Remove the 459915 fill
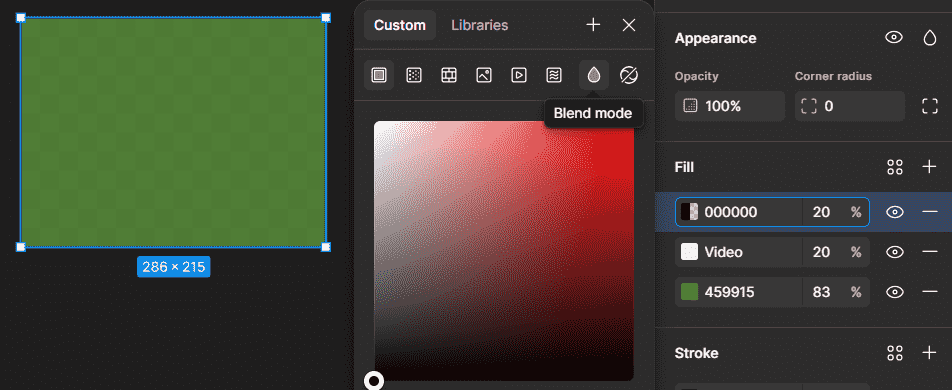Image resolution: width=952 pixels, height=390 pixels. pyautogui.click(x=930, y=292)
